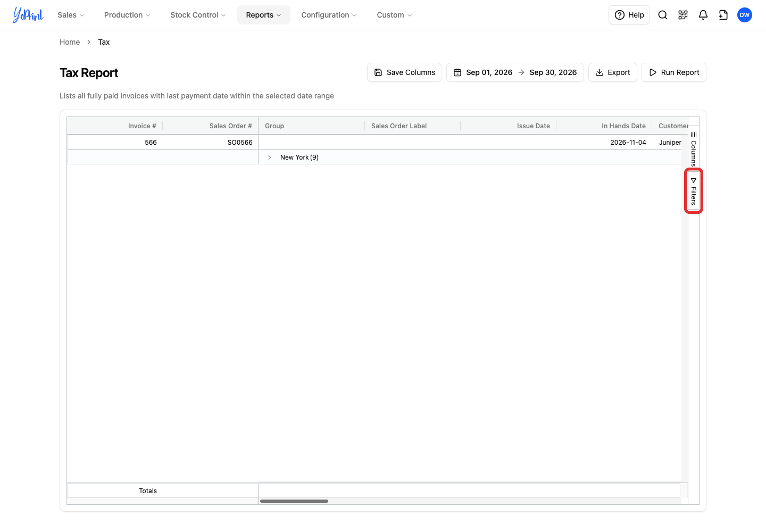Export the tax report
Image resolution: width=766 pixels, height=532 pixels.
click(x=613, y=72)
